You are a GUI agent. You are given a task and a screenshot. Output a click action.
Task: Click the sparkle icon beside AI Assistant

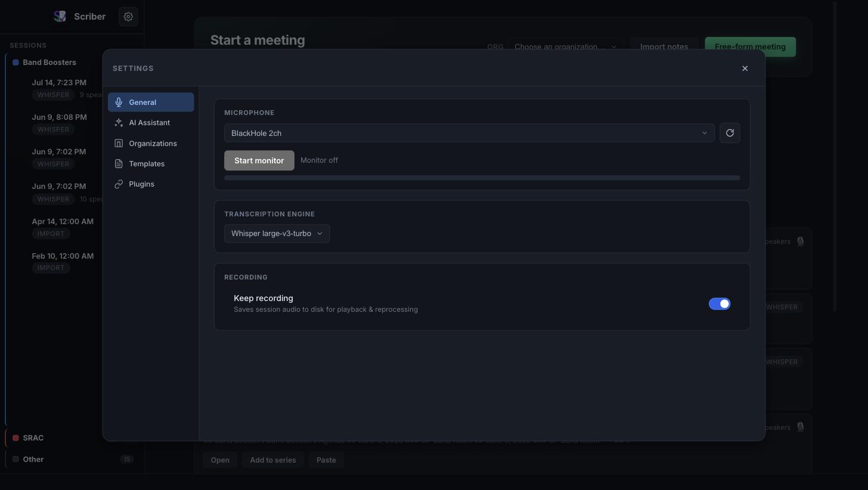pos(119,123)
